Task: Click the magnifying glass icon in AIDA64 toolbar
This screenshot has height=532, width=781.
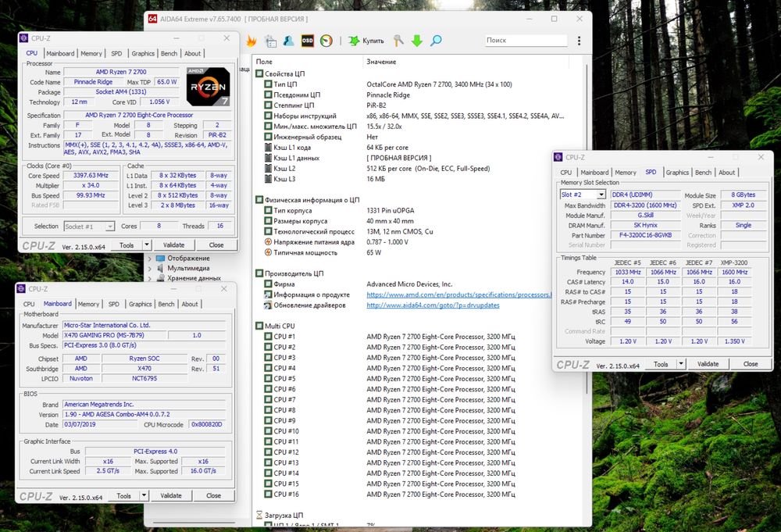Action: pos(436,41)
